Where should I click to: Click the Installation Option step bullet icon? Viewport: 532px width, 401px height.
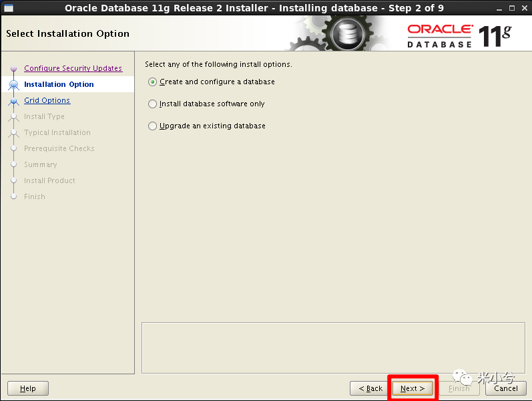coord(13,85)
